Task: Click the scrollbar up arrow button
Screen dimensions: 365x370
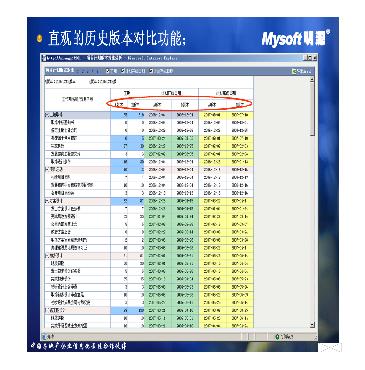Action: pyautogui.click(x=312, y=80)
